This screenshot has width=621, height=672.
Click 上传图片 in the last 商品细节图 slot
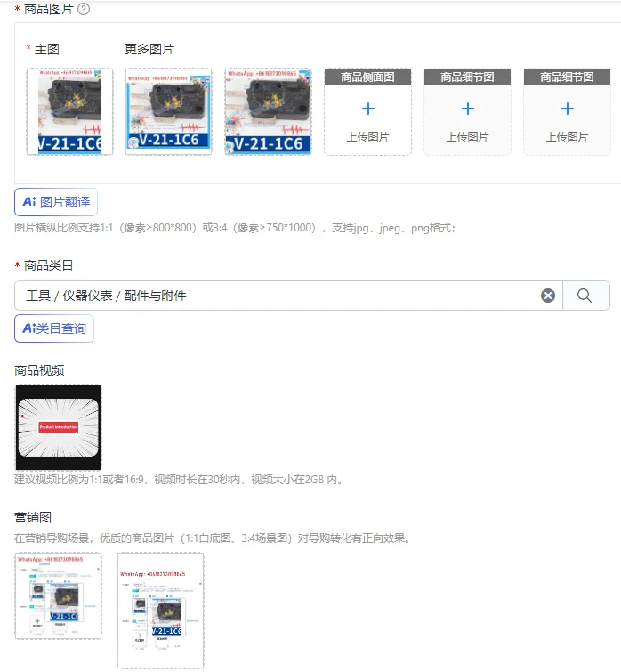[x=567, y=137]
